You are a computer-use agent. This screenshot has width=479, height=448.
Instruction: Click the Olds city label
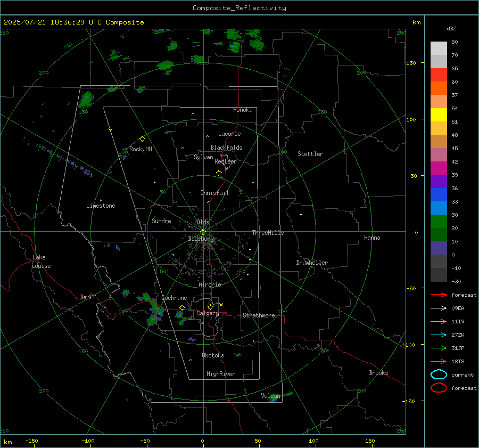pos(203,222)
